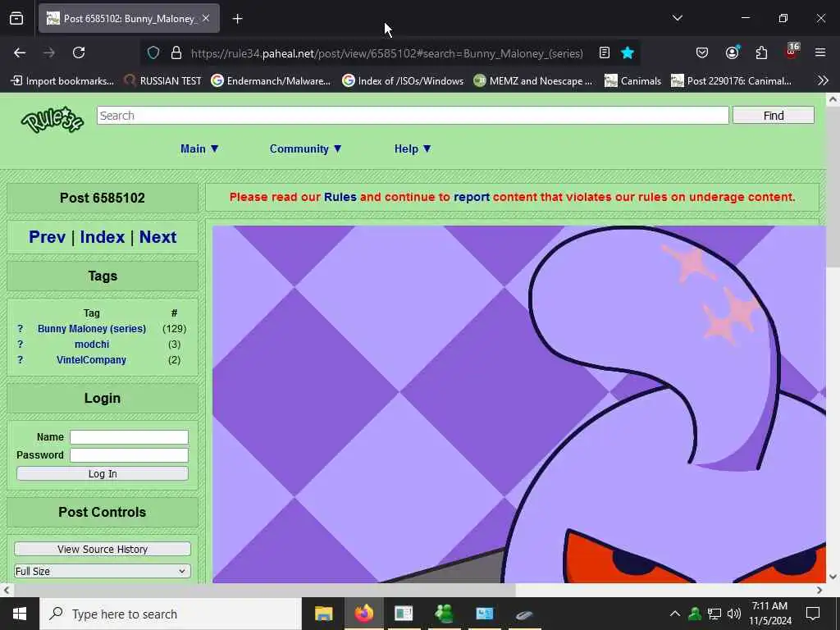Show more bookmarks with the double chevron
Screen dimensions: 840x630
tap(823, 80)
